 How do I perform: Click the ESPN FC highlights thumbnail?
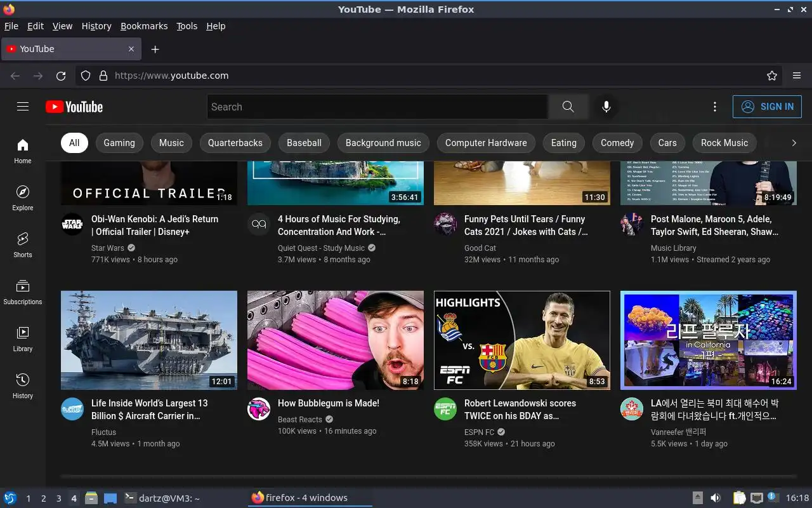(522, 340)
